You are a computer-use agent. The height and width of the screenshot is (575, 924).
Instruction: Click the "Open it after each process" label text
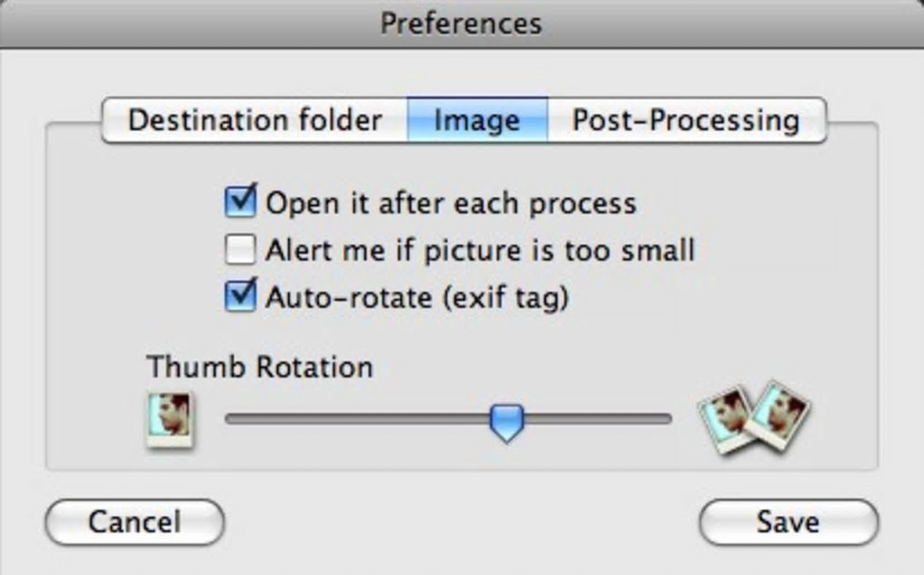(450, 203)
